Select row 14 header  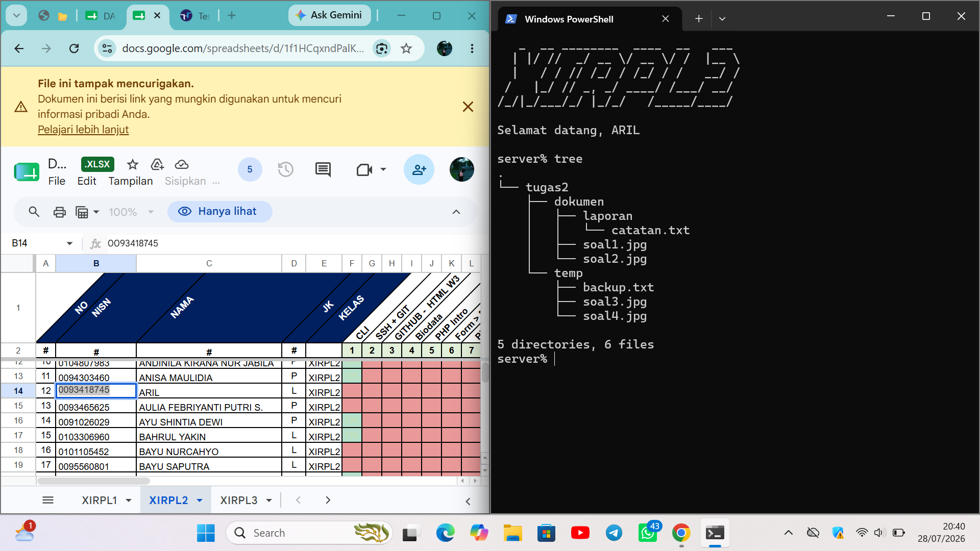(x=18, y=391)
